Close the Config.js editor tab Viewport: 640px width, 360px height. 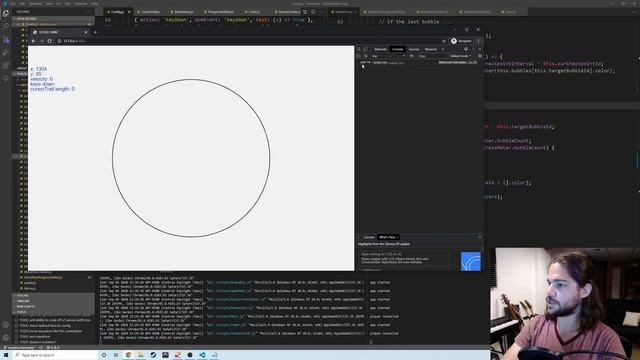tap(129, 12)
